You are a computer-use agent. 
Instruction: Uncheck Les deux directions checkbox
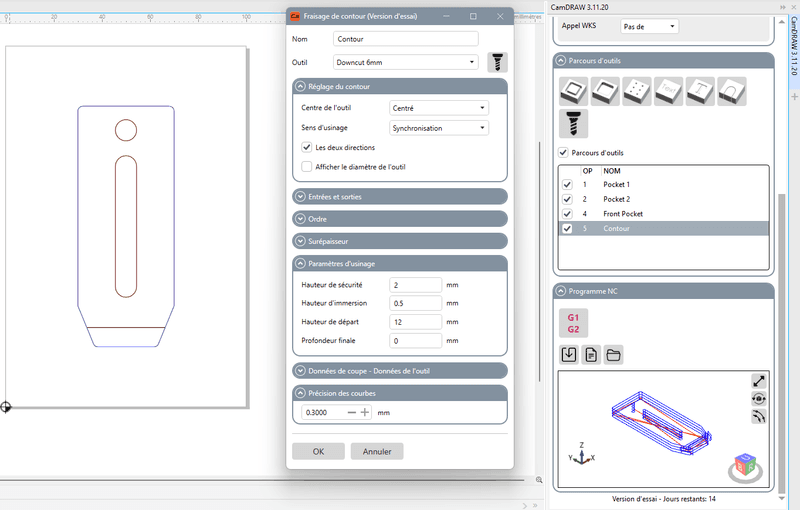tap(307, 148)
